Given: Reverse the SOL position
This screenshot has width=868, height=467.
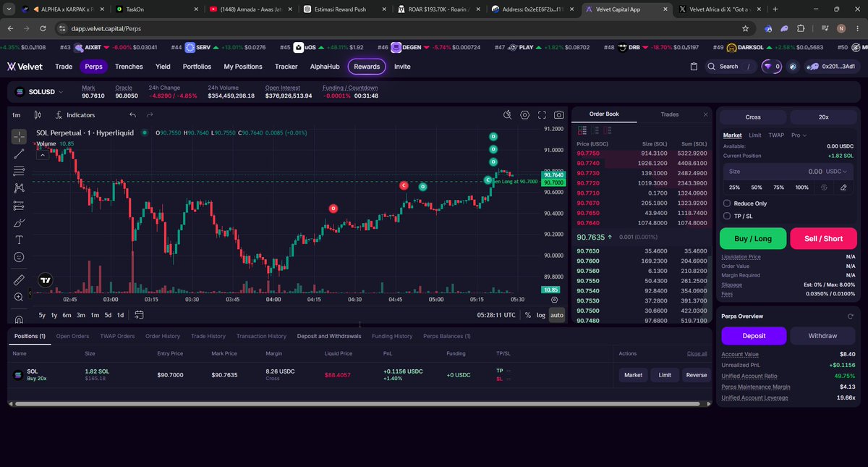Looking at the screenshot, I should pos(696,375).
